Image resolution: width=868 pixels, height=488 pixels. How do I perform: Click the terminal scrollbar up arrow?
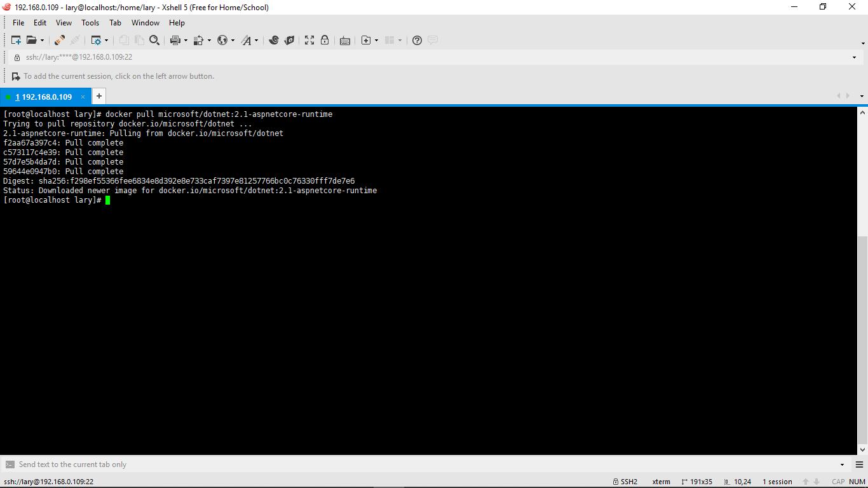[862, 112]
